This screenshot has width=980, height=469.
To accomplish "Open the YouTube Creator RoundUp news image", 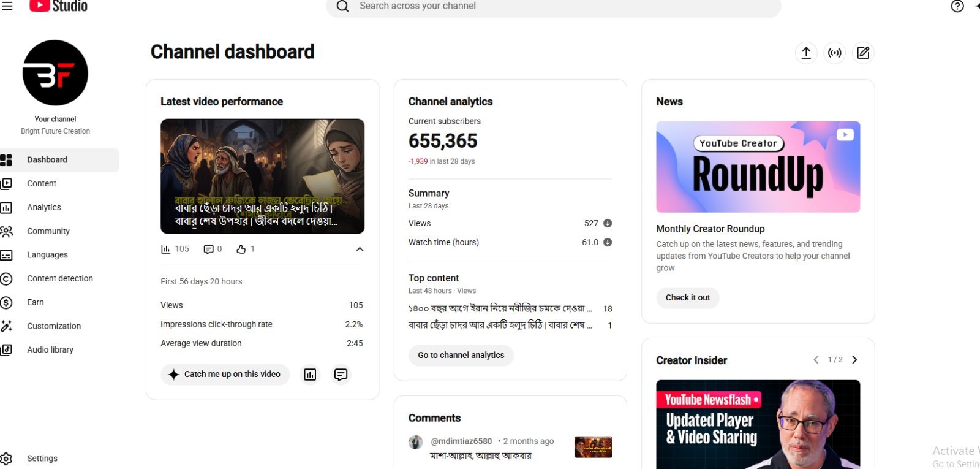I will tap(758, 167).
